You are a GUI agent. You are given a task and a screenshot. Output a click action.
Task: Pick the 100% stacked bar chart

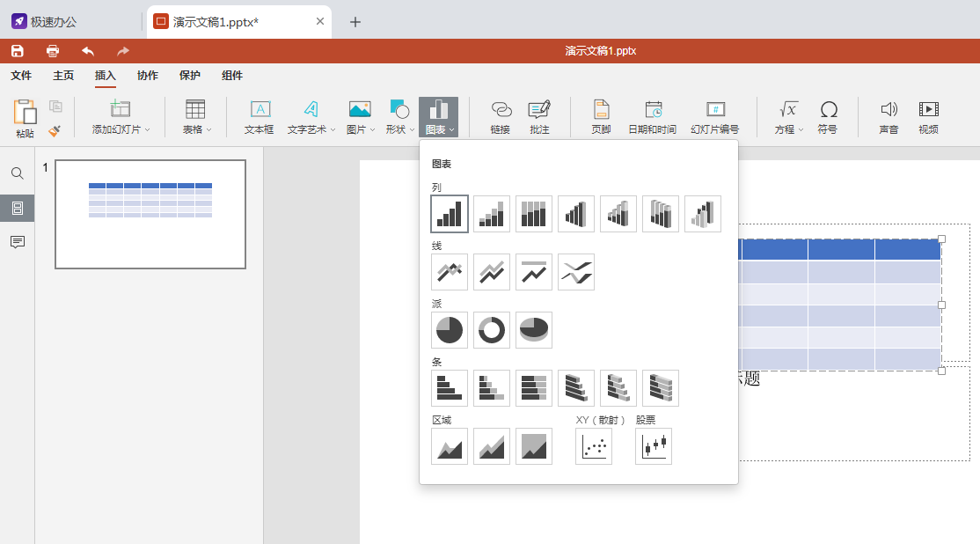pyautogui.click(x=534, y=388)
